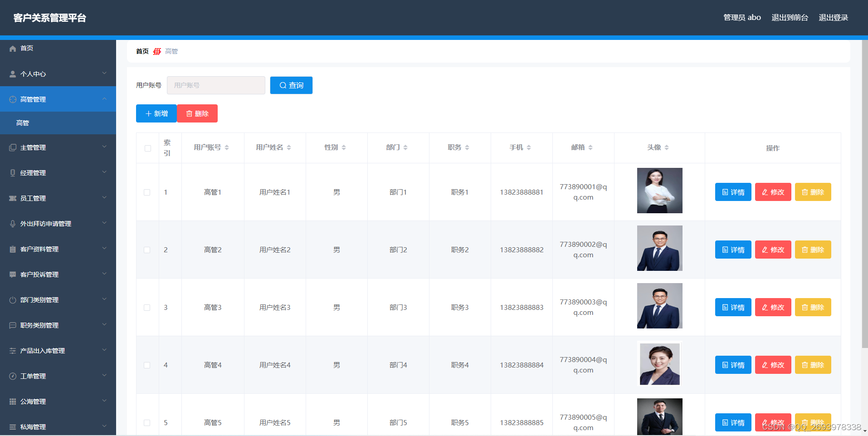Click the person icon for 个人中心

coord(13,74)
